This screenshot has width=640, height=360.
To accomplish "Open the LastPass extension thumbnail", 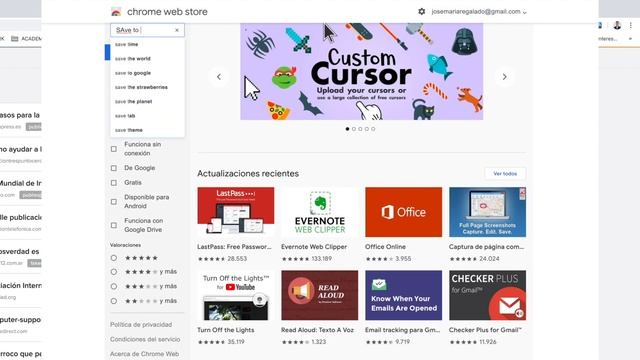I will coord(236,212).
